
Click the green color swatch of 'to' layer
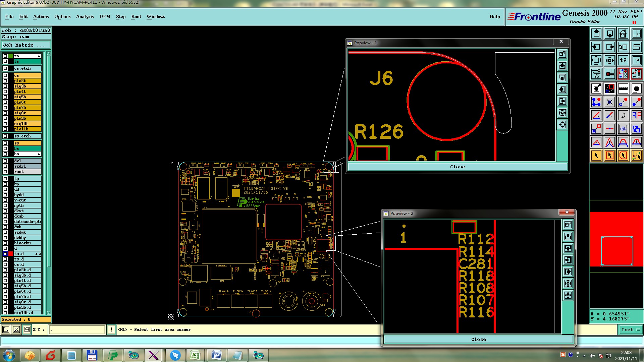(11, 56)
